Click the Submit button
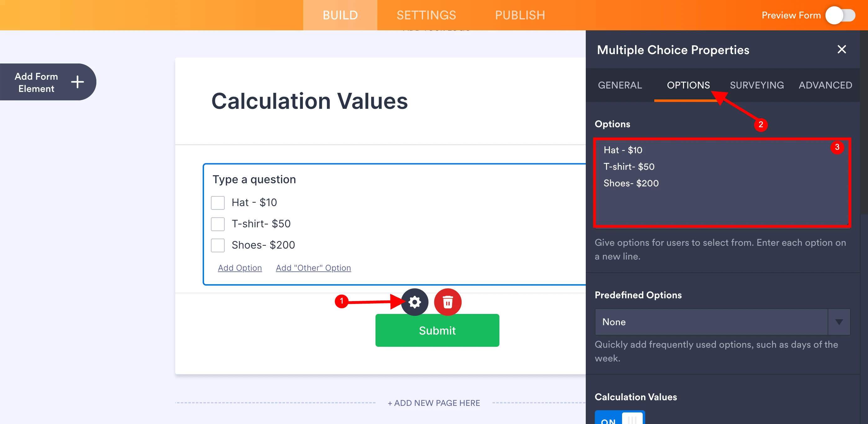The height and width of the screenshot is (424, 868). 437,331
